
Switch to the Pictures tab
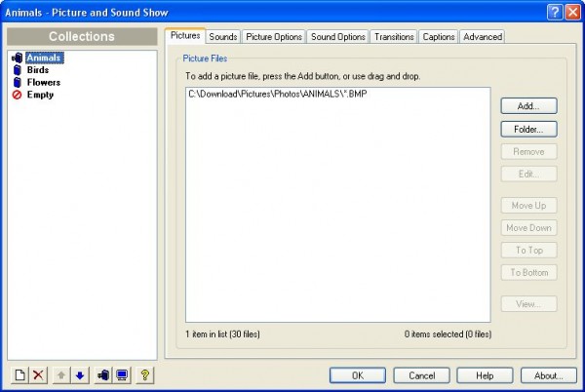[x=185, y=36]
